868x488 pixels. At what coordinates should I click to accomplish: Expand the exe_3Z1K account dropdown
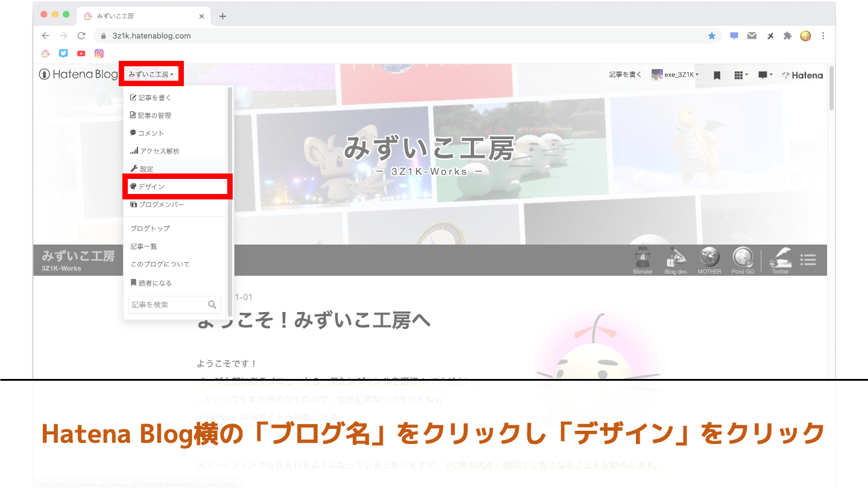pos(675,75)
